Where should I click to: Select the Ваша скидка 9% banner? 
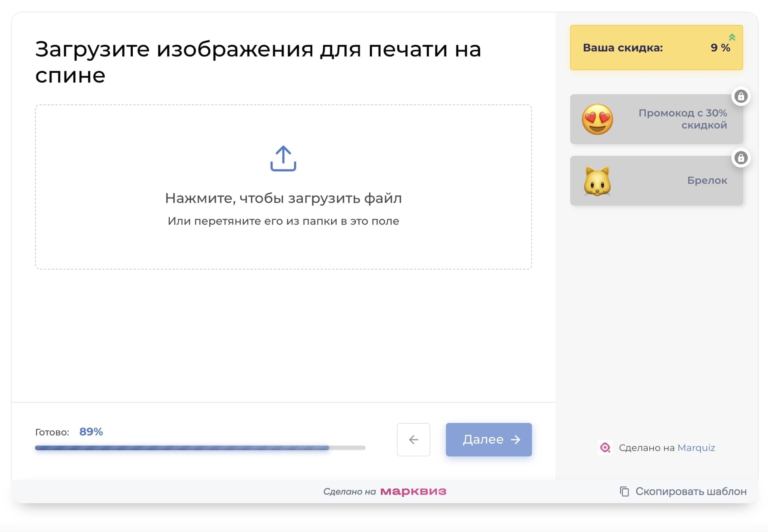click(x=656, y=47)
